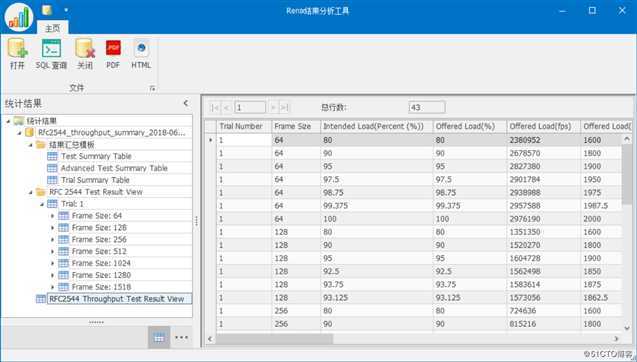Sort by Frame Size column header
Image resolution: width=637 pixels, height=362 pixels.
[296, 126]
